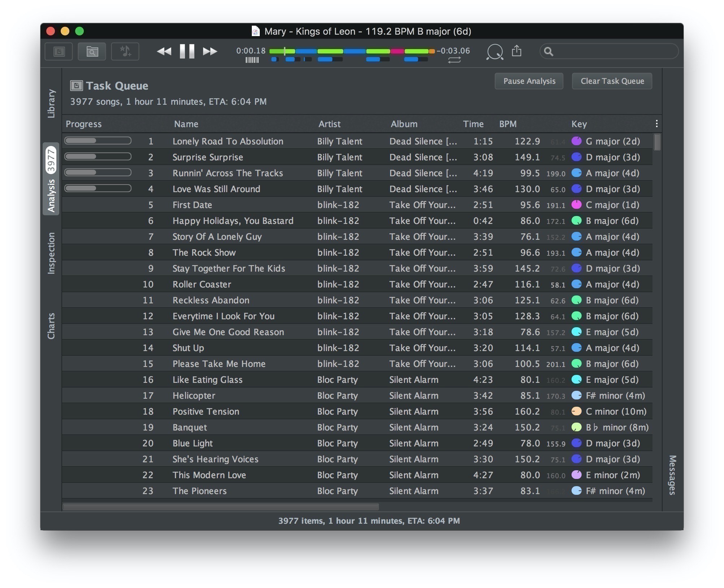Select the BPM column header
The width and height of the screenshot is (724, 588).
[507, 124]
